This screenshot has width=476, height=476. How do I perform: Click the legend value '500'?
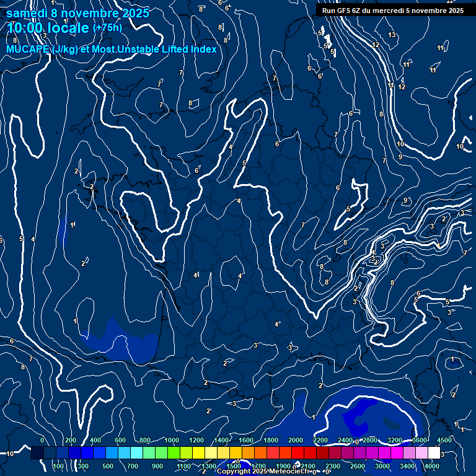click(107, 466)
